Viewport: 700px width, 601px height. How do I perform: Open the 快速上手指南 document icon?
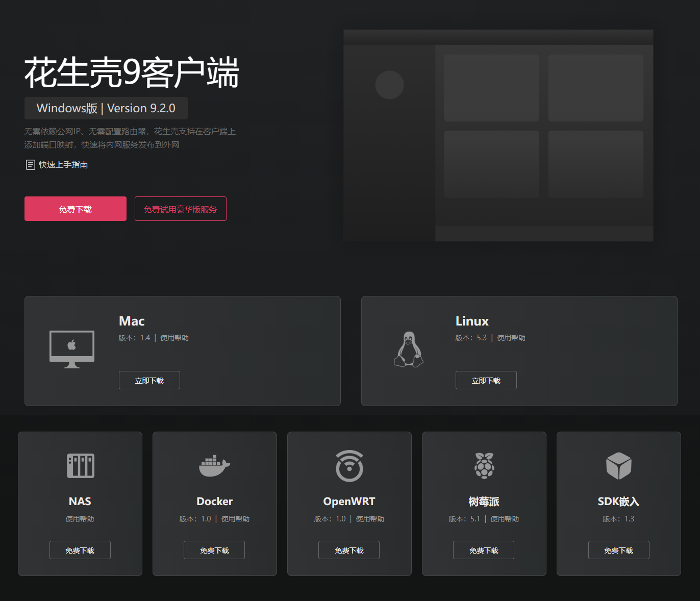tap(31, 165)
